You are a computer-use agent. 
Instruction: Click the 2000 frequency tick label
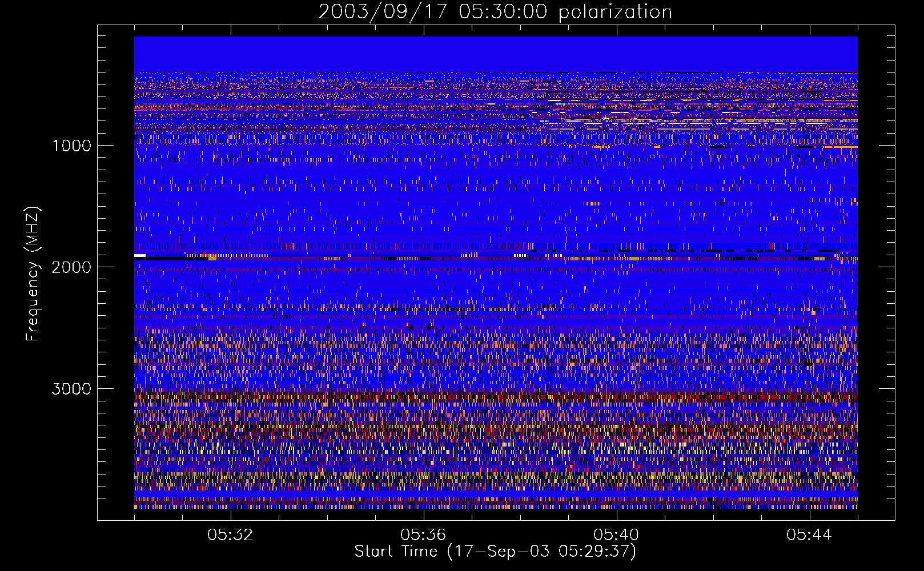pyautogui.click(x=71, y=267)
